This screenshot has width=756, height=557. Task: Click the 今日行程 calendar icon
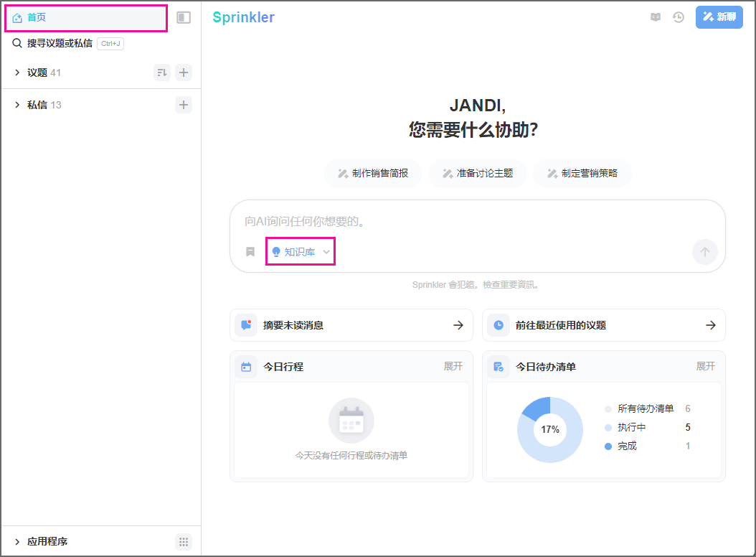click(246, 367)
